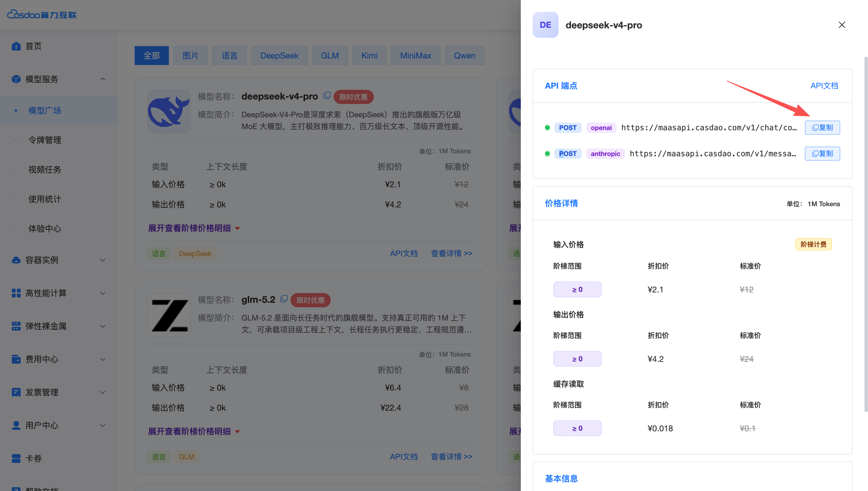Screen dimensions: 868x491
Task: Open API文档 link on glm-5.2 card
Action: pos(404,457)
